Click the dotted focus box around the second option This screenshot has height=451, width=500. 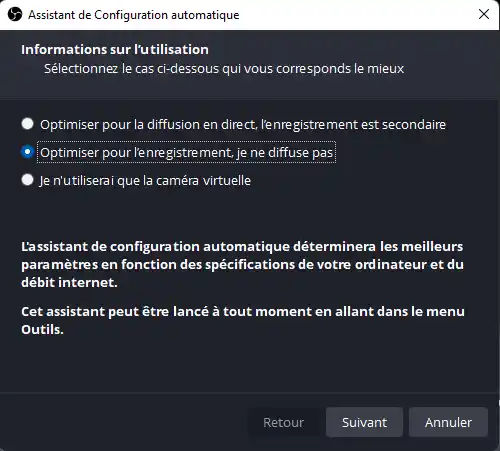point(186,152)
